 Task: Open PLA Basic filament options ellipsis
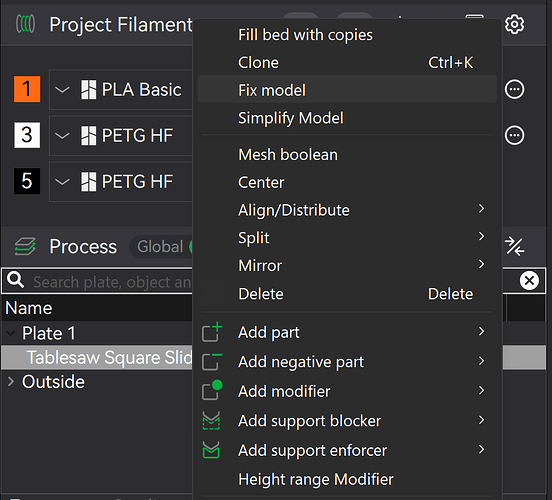[514, 89]
